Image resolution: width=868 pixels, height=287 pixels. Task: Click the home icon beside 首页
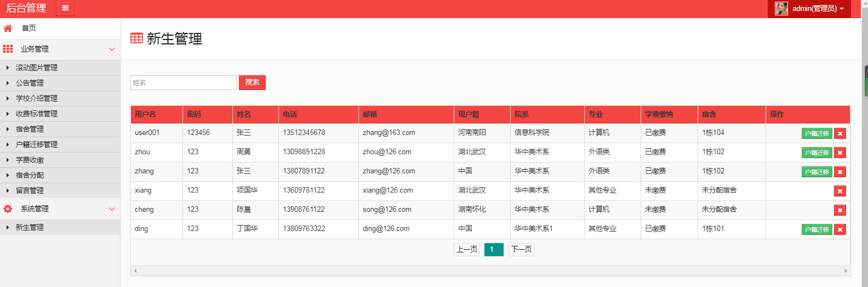8,29
